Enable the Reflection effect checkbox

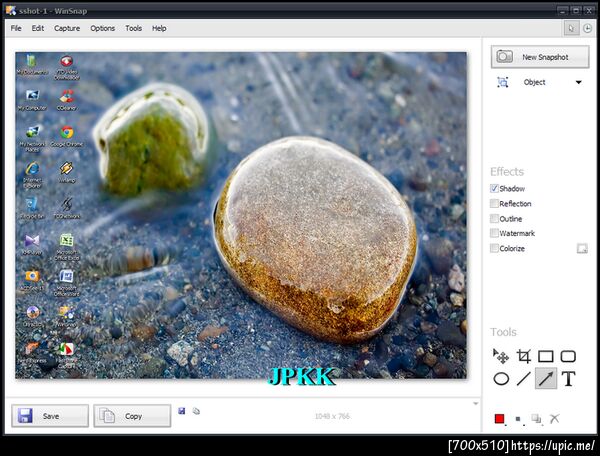(x=494, y=204)
